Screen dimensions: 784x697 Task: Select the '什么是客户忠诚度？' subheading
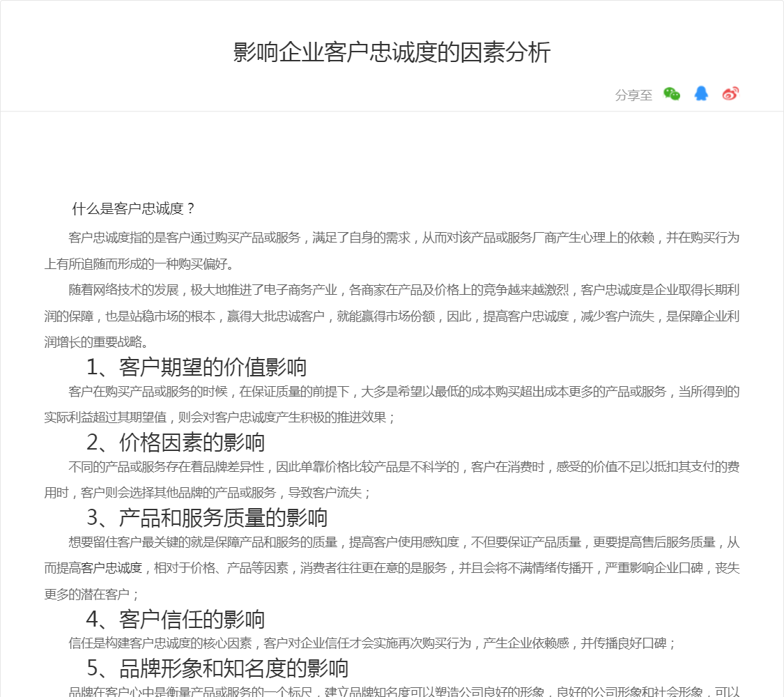click(x=134, y=209)
